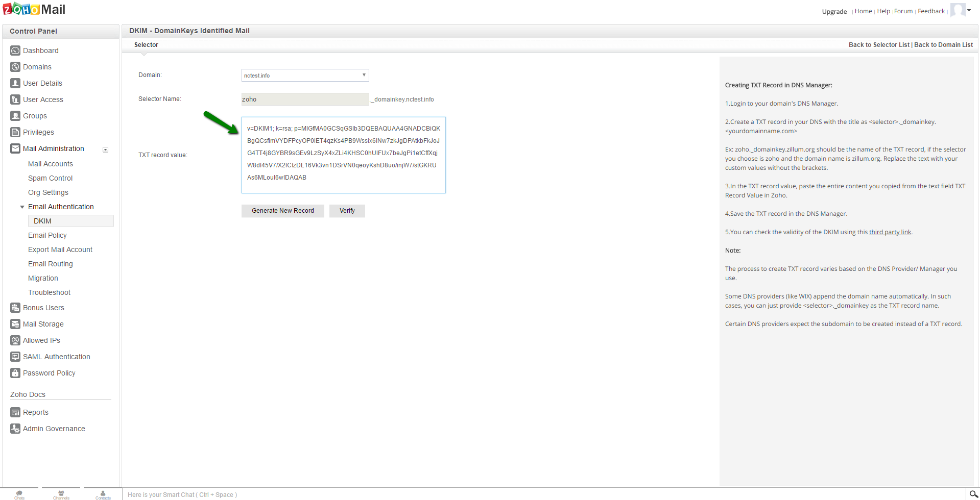Open Email Routing submenu item

pyautogui.click(x=51, y=264)
